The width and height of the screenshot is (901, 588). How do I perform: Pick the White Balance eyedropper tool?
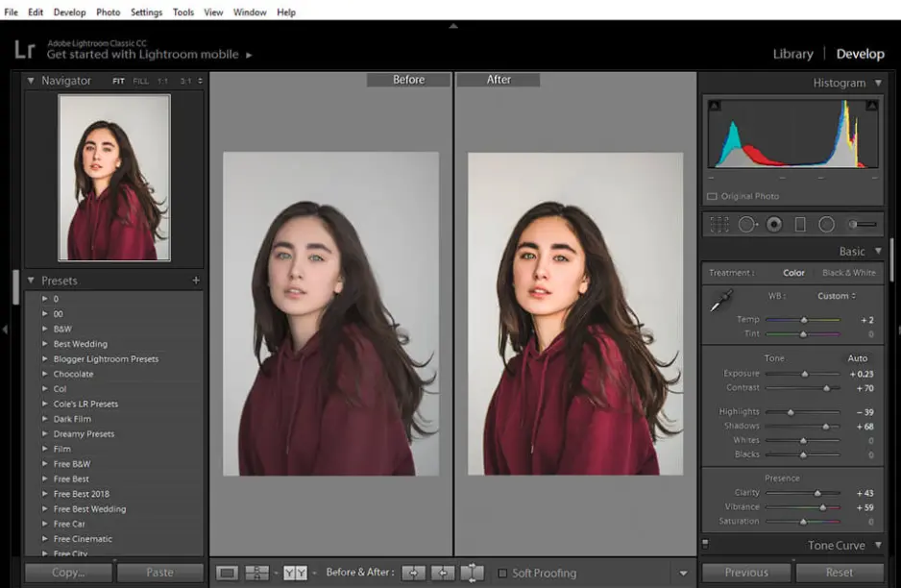tap(719, 302)
